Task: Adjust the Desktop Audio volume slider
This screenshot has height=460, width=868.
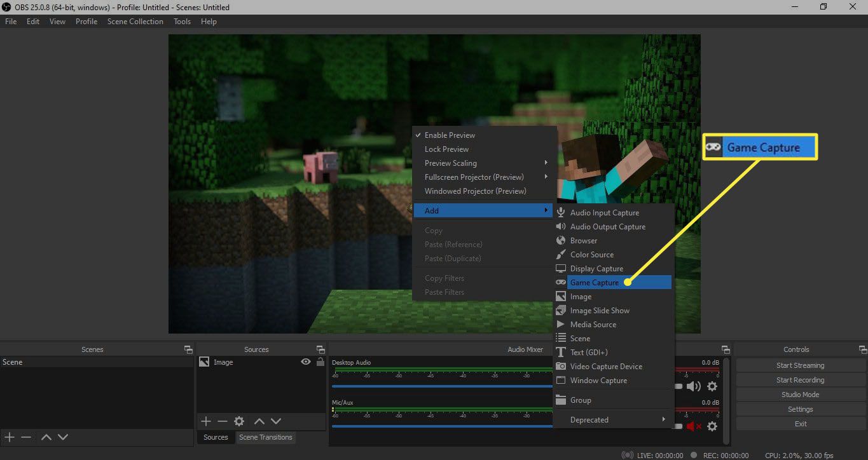Action: click(507, 386)
